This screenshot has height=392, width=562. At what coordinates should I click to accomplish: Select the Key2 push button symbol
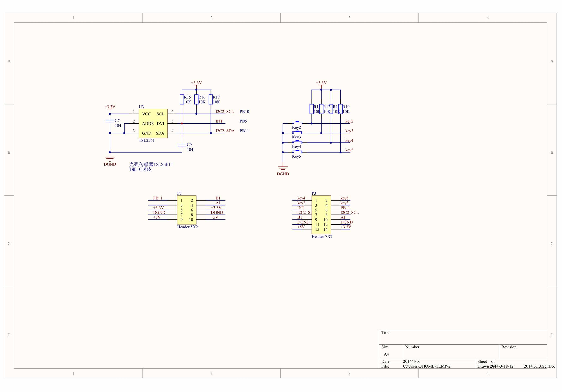tap(297, 123)
